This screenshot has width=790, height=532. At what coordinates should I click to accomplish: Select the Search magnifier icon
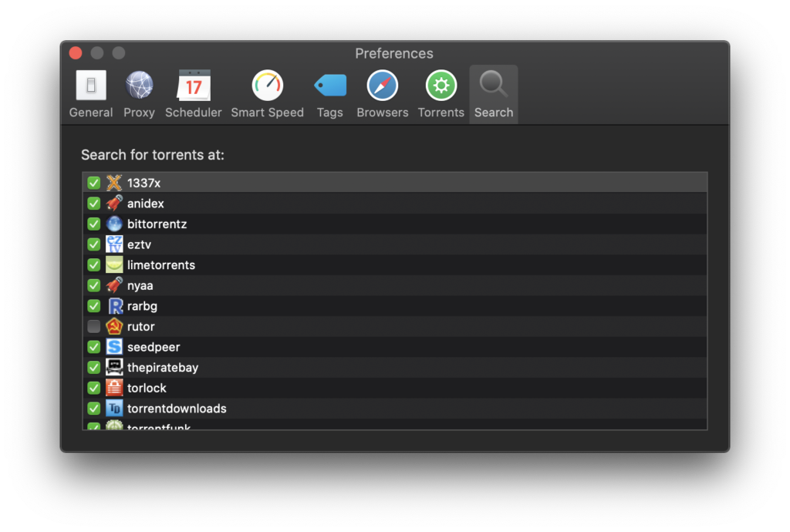click(x=493, y=84)
